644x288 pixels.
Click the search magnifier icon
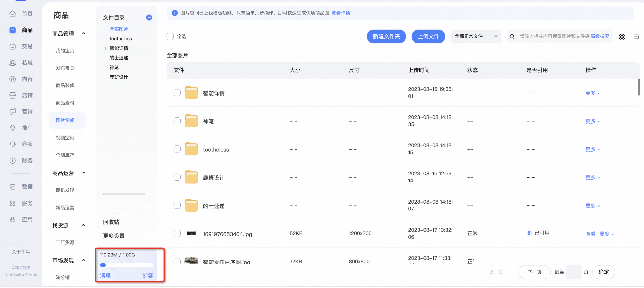[512, 37]
